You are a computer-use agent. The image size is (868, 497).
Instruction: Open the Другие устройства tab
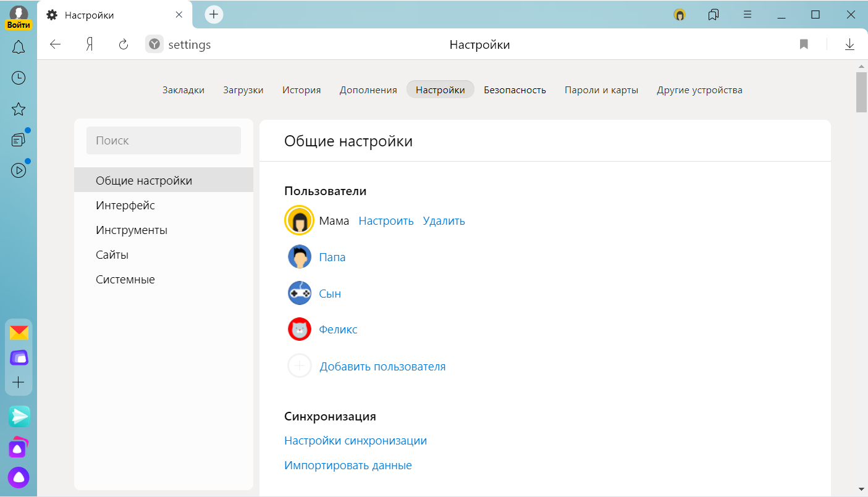pos(699,90)
